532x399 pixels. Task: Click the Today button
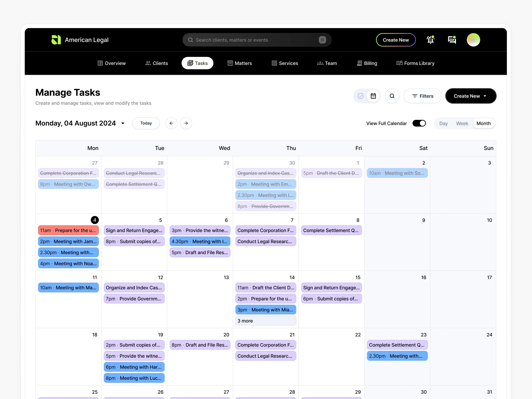146,123
